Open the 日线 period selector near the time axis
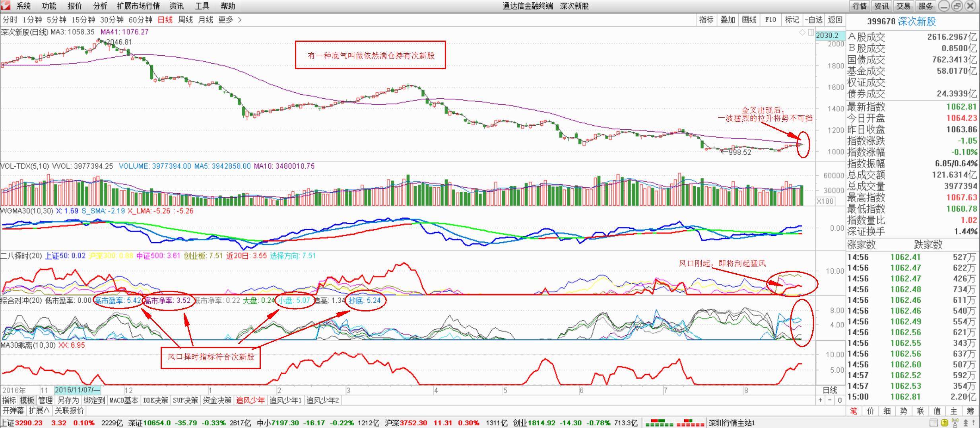980x428 pixels. (830, 390)
